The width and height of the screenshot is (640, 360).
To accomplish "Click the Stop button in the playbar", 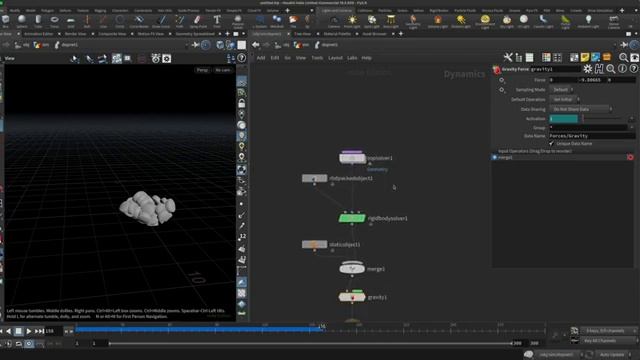I will pyautogui.click(x=18, y=331).
